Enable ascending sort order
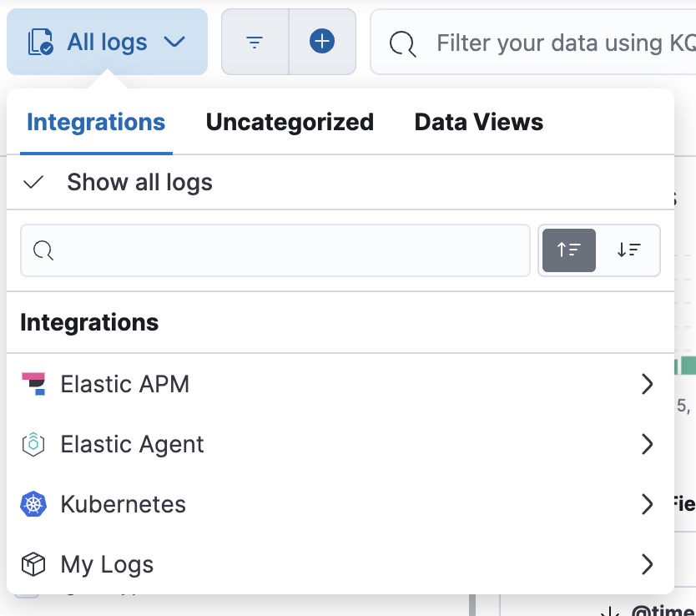This screenshot has height=616, width=696. (x=569, y=250)
